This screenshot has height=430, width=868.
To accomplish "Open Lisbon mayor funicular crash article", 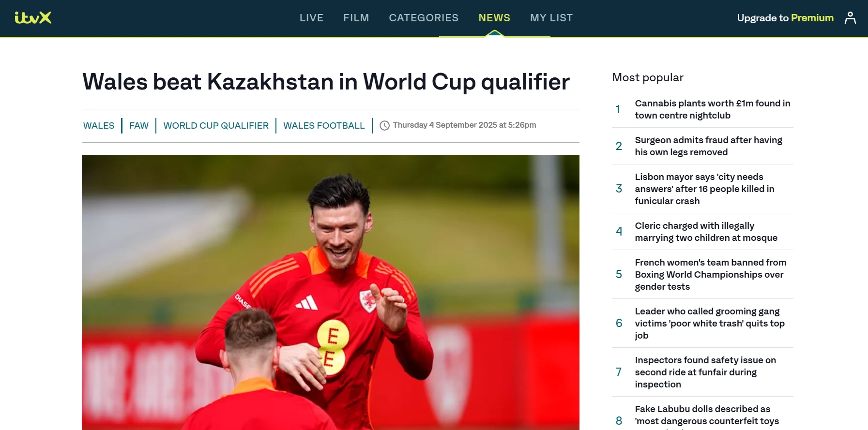I will pyautogui.click(x=704, y=189).
